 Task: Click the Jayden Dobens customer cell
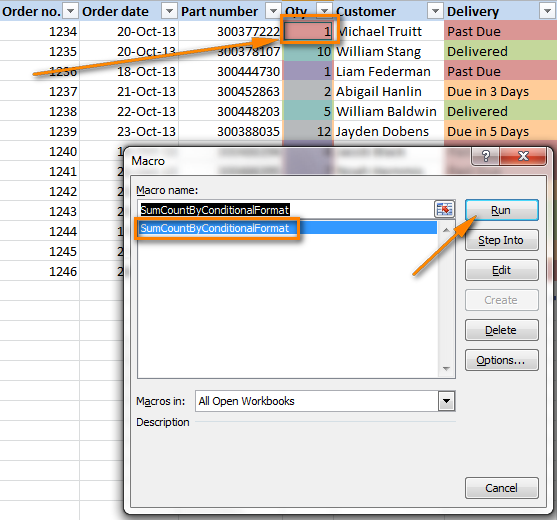(x=389, y=132)
